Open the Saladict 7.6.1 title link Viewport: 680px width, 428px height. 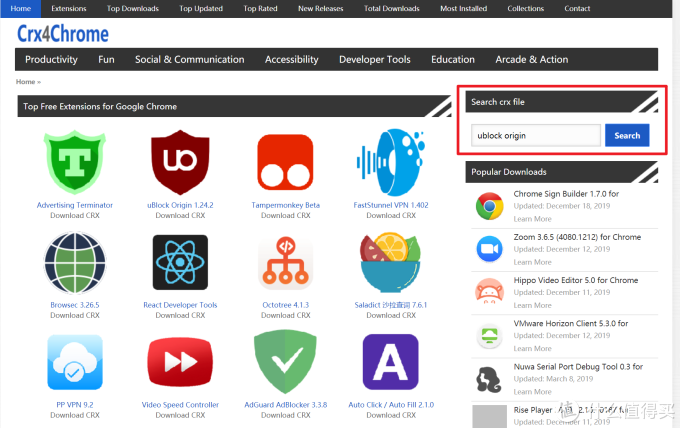coord(391,305)
